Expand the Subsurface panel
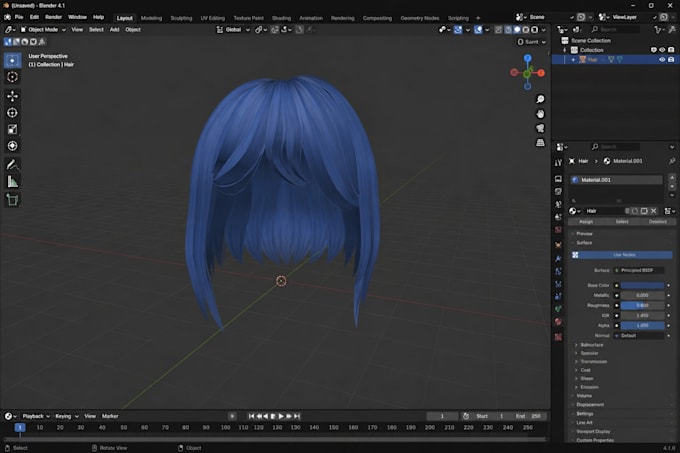This screenshot has height=453, width=680. pyautogui.click(x=592, y=345)
